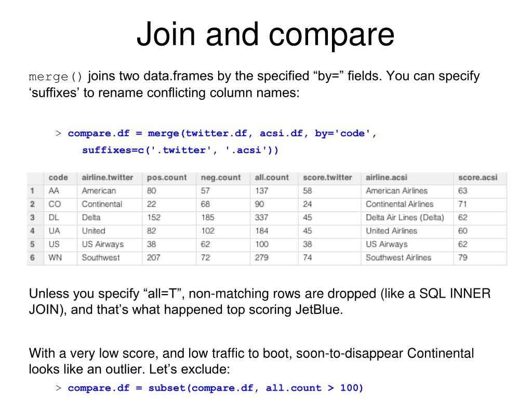Image resolution: width=532 pixels, height=399 pixels.
Task: Select the 'code' column header
Action: click(58, 178)
